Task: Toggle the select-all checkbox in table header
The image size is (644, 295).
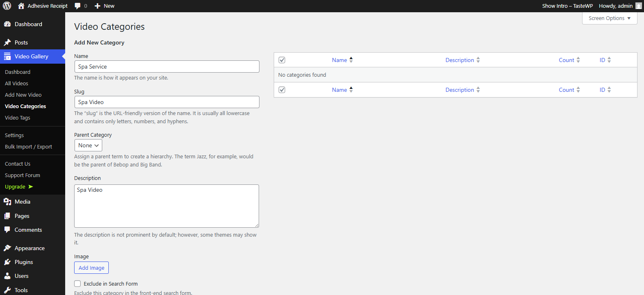Action: [x=282, y=60]
